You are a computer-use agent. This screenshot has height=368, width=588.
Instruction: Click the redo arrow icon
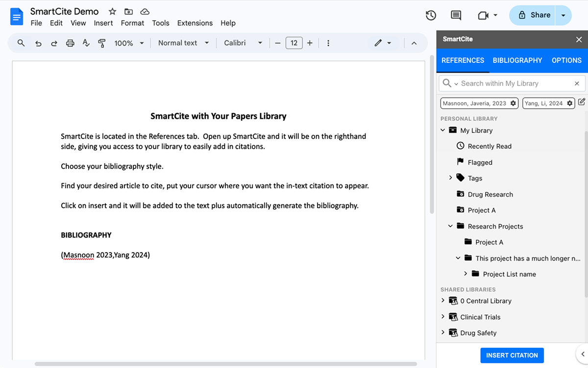54,43
